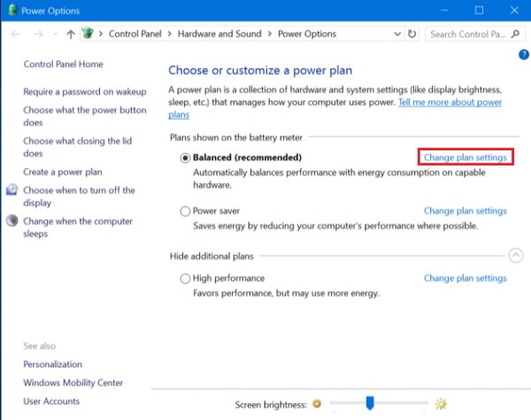Click the Search Control Panel field
Screen dimensions: 531x420
coord(475,34)
